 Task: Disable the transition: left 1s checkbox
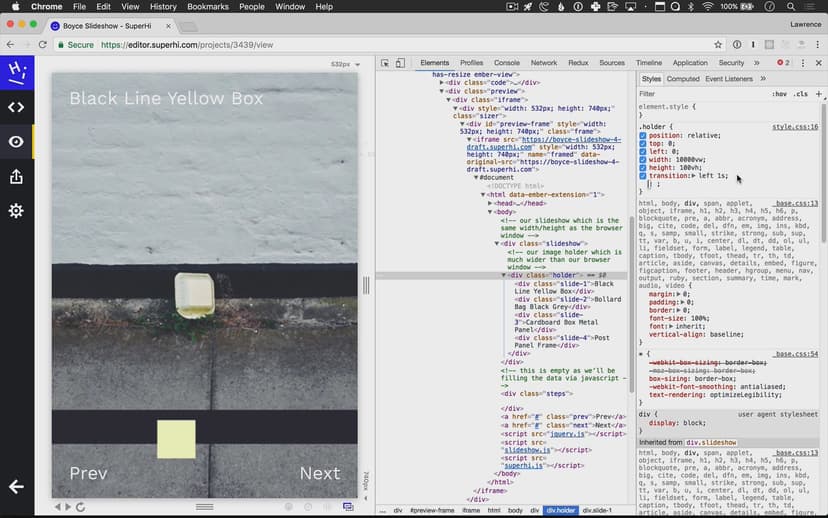click(643, 175)
